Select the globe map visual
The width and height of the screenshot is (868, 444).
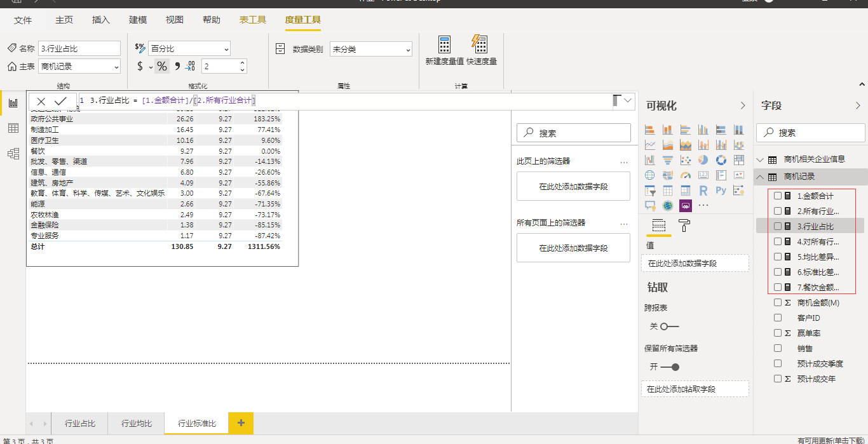click(x=650, y=175)
